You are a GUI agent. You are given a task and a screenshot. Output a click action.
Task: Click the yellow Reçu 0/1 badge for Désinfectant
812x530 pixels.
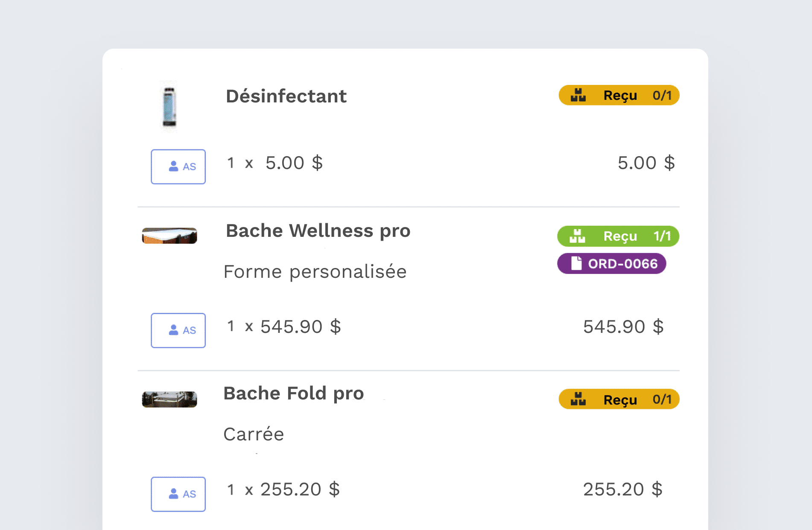[x=619, y=95]
